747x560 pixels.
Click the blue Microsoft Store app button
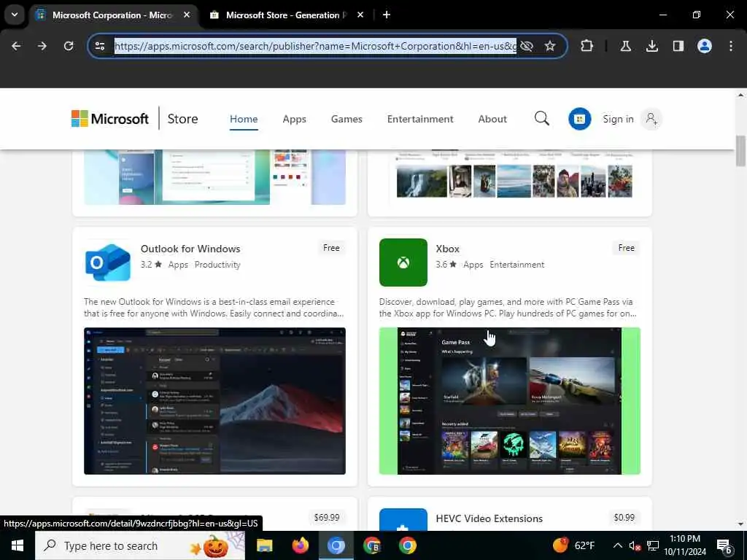[x=579, y=119]
